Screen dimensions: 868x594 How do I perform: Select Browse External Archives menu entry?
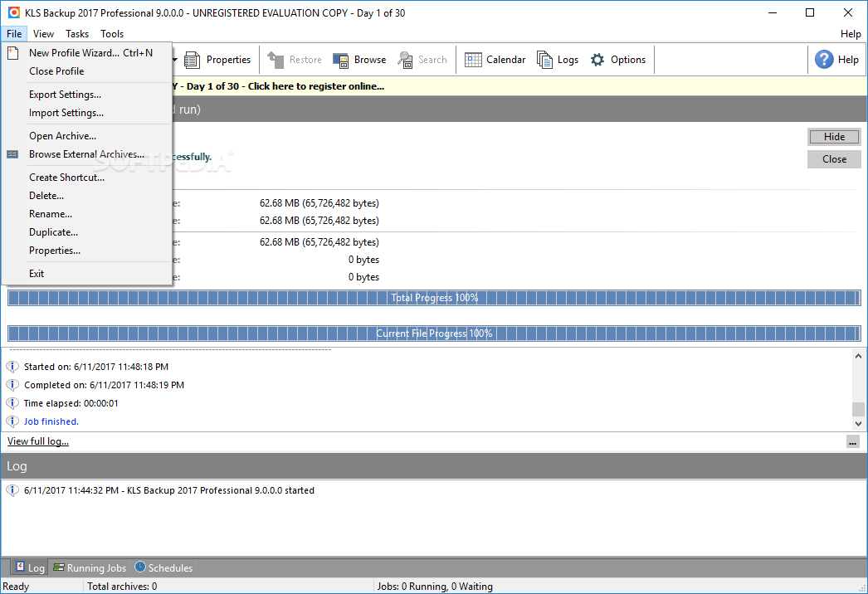[87, 154]
